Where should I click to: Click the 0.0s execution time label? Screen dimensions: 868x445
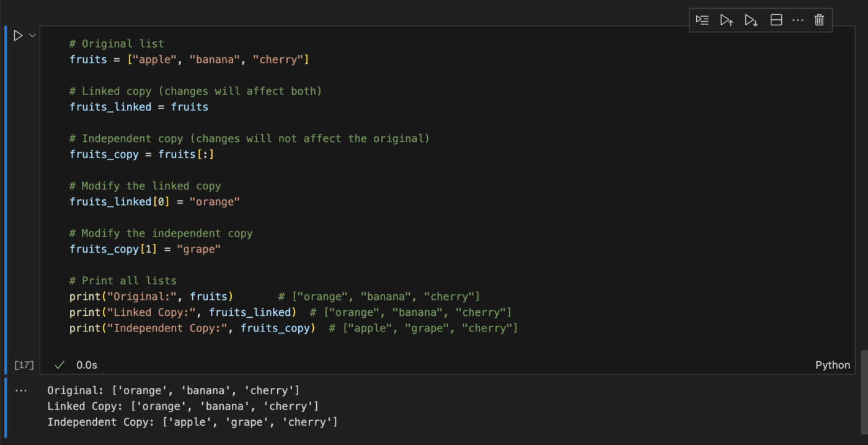click(87, 365)
